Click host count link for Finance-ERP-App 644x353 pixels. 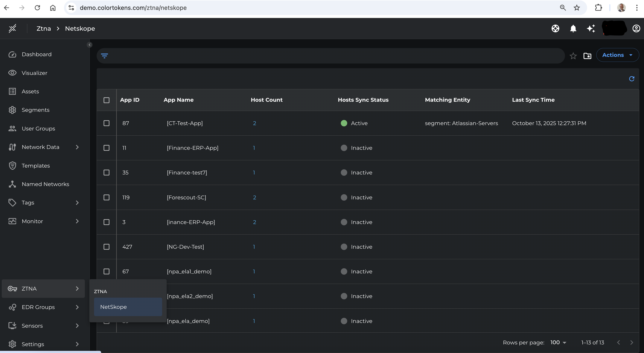[x=254, y=148]
